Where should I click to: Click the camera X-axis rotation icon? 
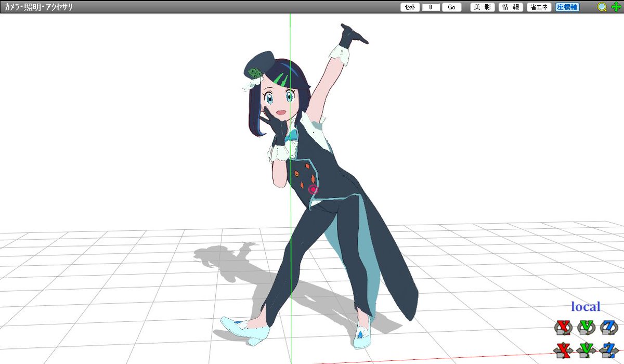point(563,328)
